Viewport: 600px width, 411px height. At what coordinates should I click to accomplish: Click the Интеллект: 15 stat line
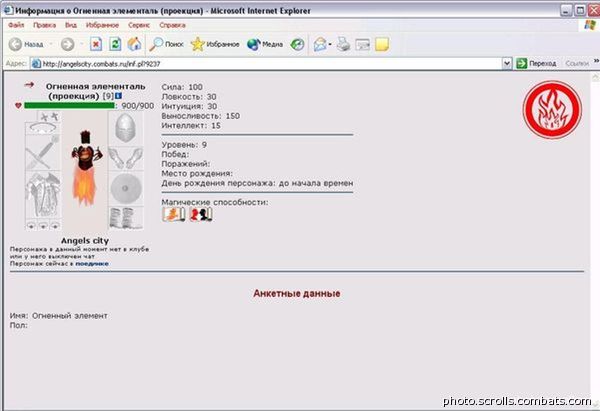tap(191, 126)
